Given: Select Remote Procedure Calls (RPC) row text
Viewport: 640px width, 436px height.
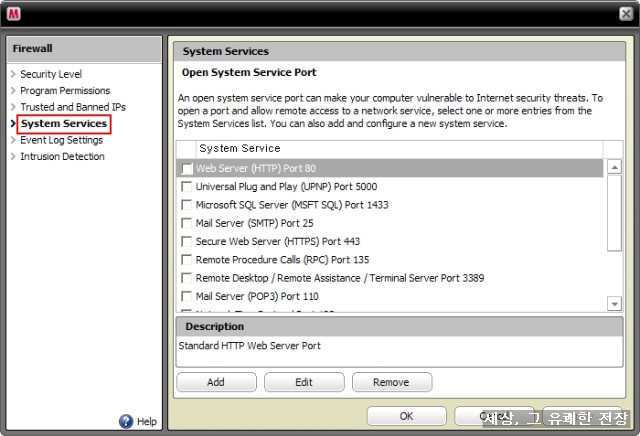Looking at the screenshot, I should 282,260.
